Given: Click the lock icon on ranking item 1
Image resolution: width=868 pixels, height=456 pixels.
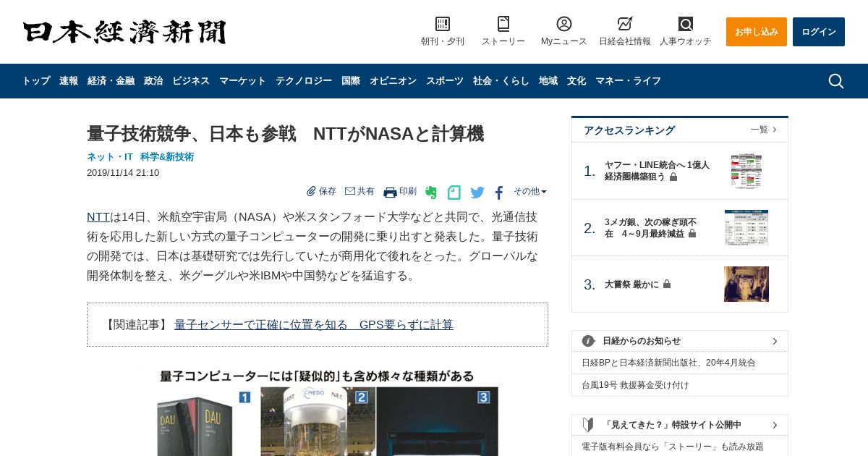Looking at the screenshot, I should [673, 177].
